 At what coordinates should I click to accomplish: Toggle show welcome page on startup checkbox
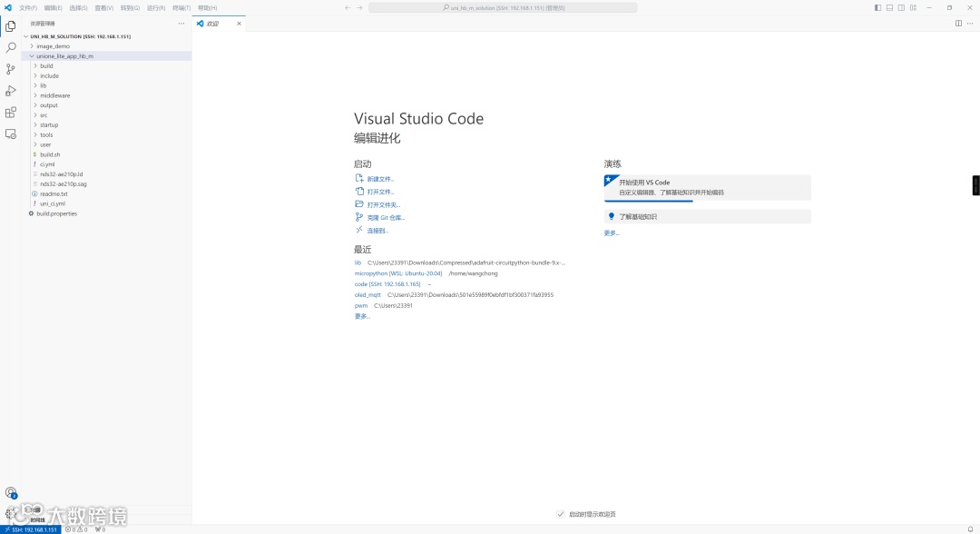pyautogui.click(x=561, y=514)
